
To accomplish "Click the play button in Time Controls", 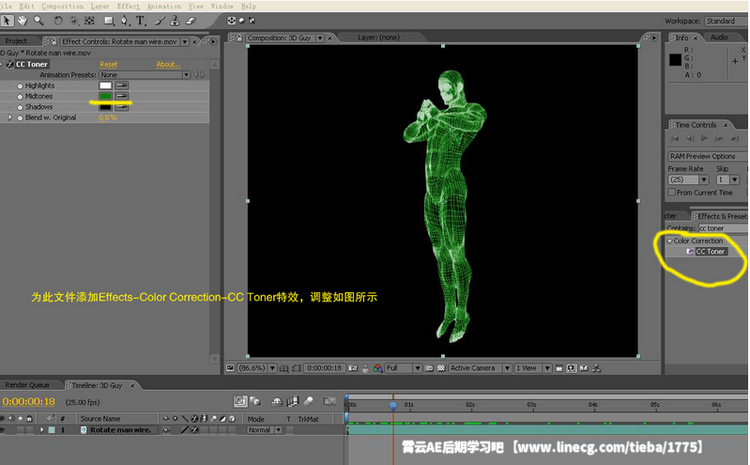I will pos(704,138).
